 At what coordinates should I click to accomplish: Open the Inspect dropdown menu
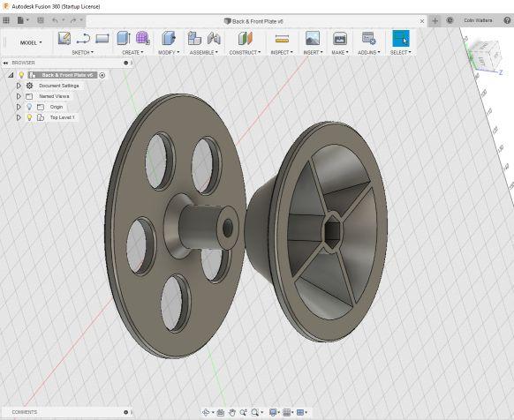pos(282,52)
